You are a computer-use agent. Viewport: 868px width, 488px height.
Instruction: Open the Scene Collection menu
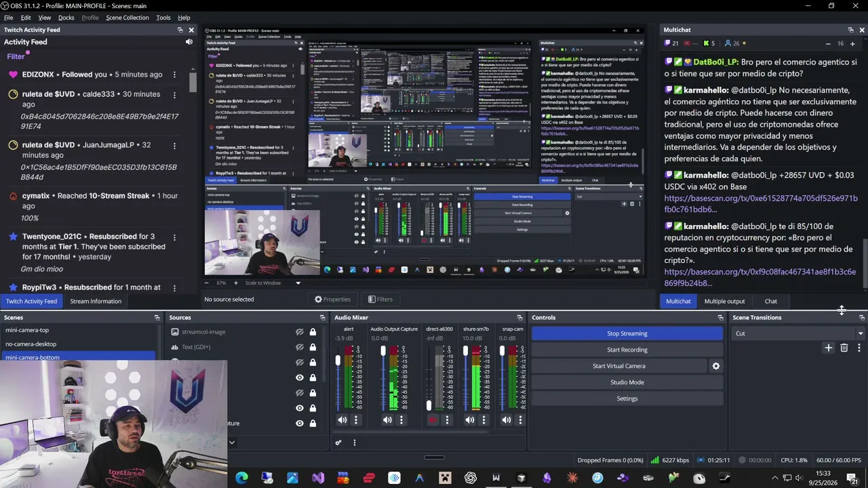[127, 18]
